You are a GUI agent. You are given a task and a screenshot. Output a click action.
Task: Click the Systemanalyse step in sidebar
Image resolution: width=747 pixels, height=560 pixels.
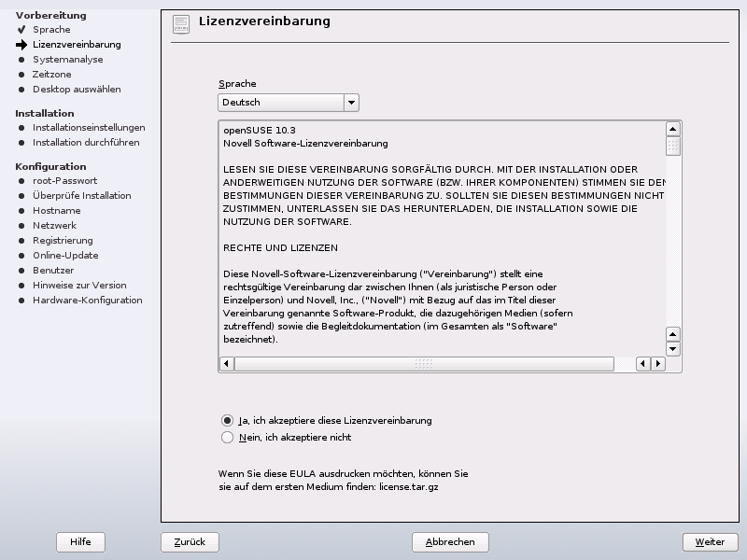(67, 60)
